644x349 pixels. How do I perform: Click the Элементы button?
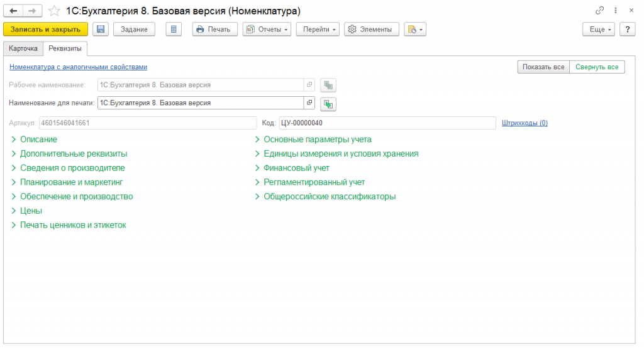(371, 29)
